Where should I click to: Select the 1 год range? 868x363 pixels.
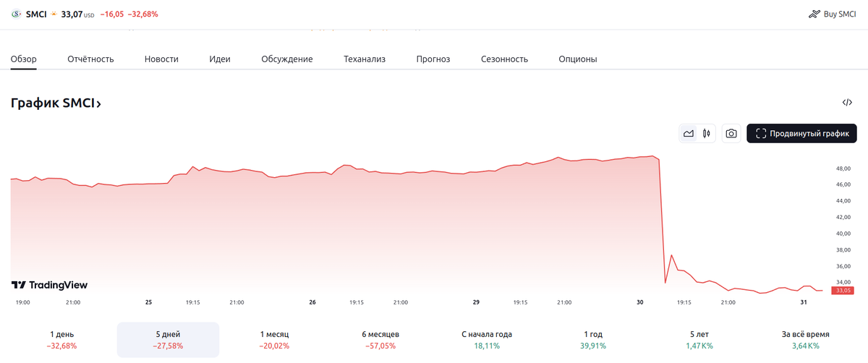point(593,340)
